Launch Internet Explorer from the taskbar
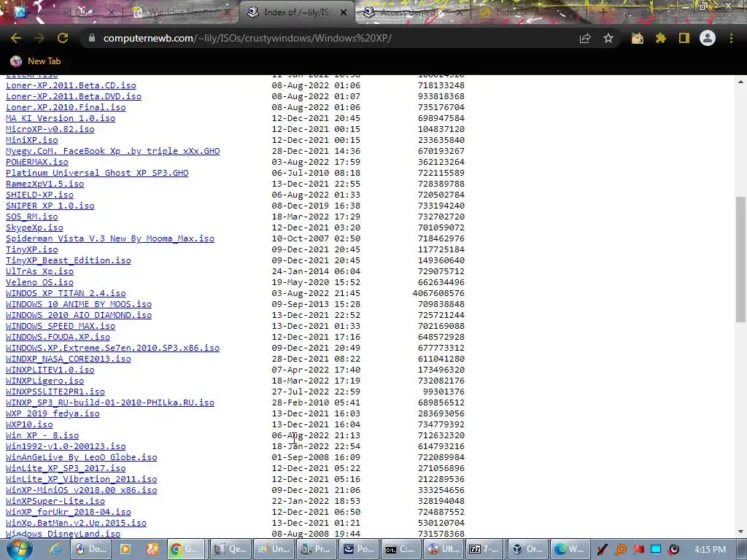 click(55, 549)
